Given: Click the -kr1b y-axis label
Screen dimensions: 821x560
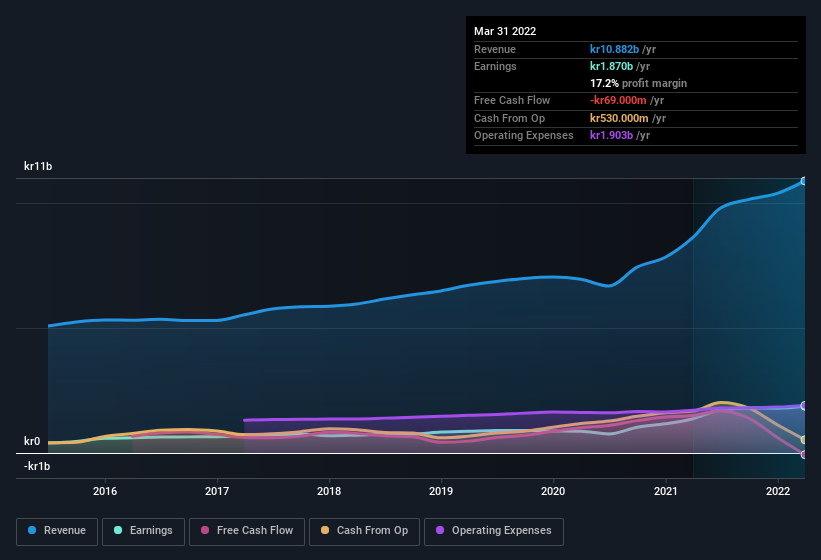Looking at the screenshot, I should point(37,466).
